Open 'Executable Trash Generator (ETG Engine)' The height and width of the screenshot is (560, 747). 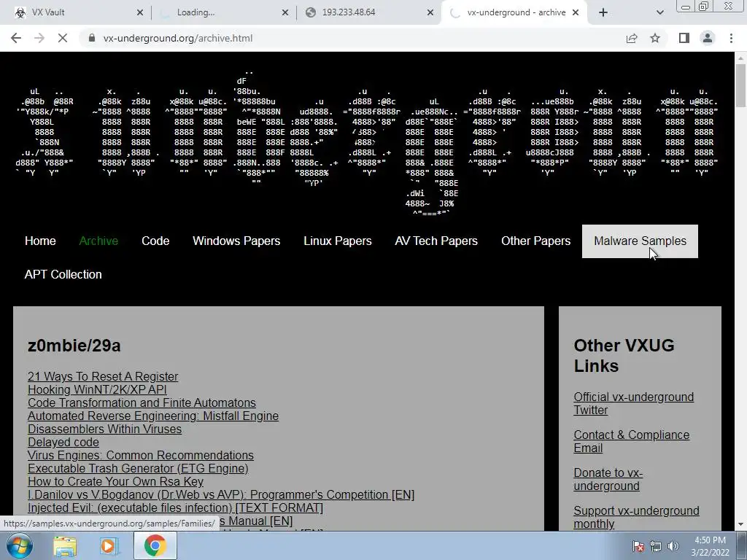[x=138, y=469]
